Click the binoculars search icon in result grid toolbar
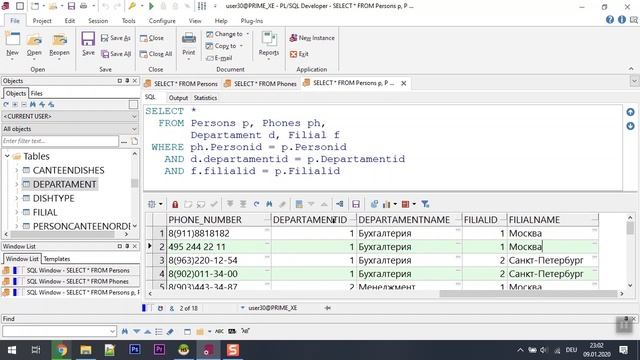Image resolution: width=640 pixels, height=360 pixels. point(269,204)
